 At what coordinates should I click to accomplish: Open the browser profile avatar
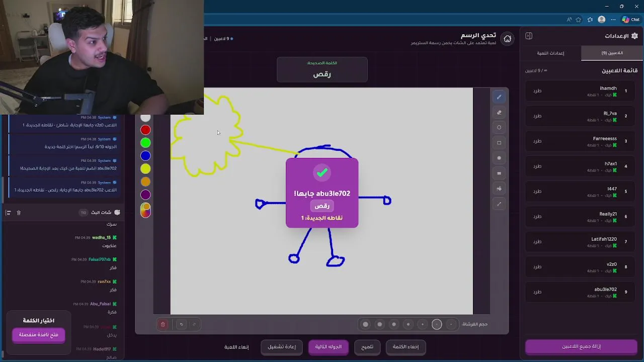point(602,20)
